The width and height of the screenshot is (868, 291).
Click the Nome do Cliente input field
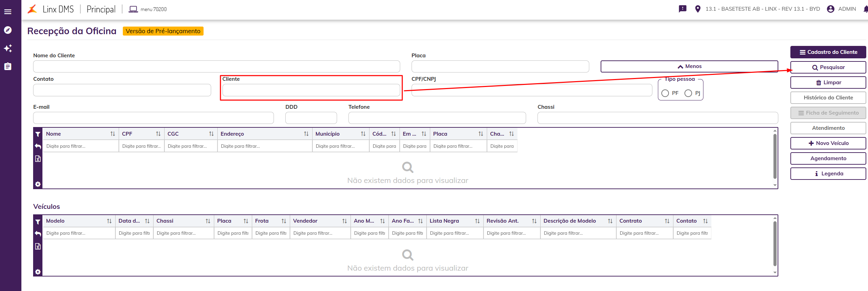(x=216, y=66)
